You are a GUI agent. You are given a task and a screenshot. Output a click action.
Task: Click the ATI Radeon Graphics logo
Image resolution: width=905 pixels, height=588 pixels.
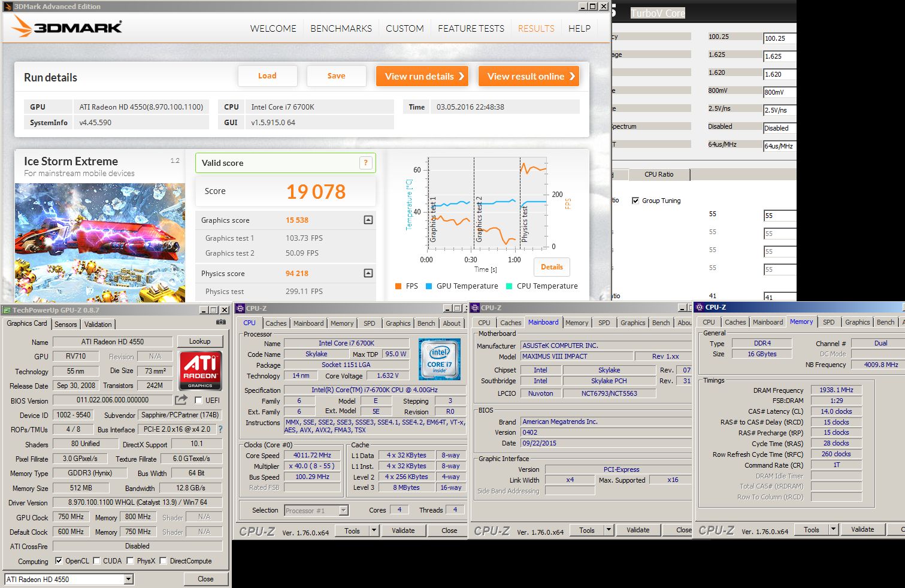tap(201, 370)
